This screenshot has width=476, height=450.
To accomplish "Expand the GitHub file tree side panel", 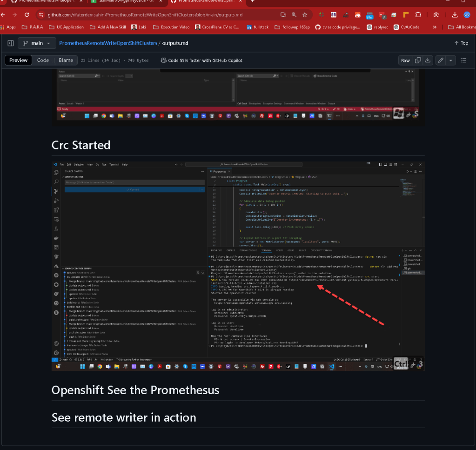I will pos(11,43).
